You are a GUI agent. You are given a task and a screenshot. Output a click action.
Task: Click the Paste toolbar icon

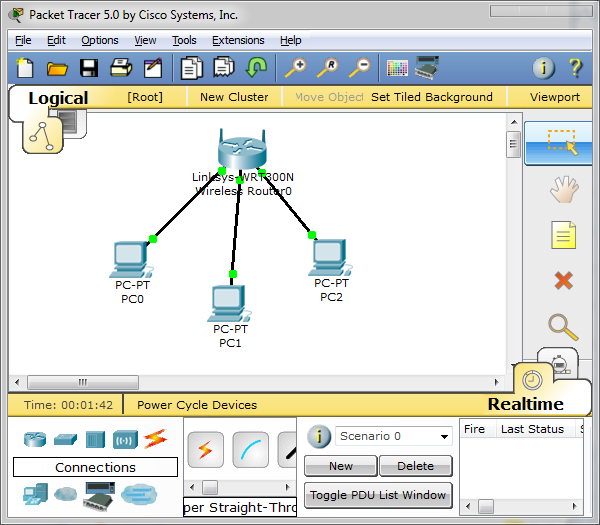[224, 67]
